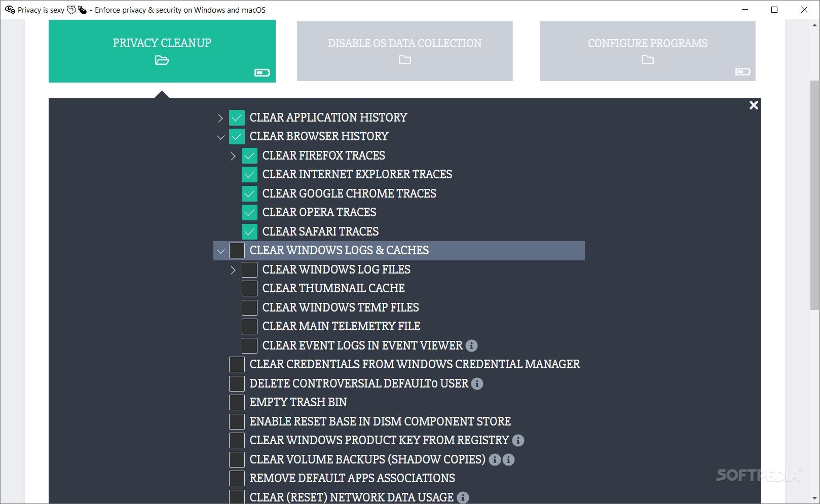Viewport: 820px width, 504px height.
Task: Uncheck Clear Opera Traces
Action: point(249,212)
